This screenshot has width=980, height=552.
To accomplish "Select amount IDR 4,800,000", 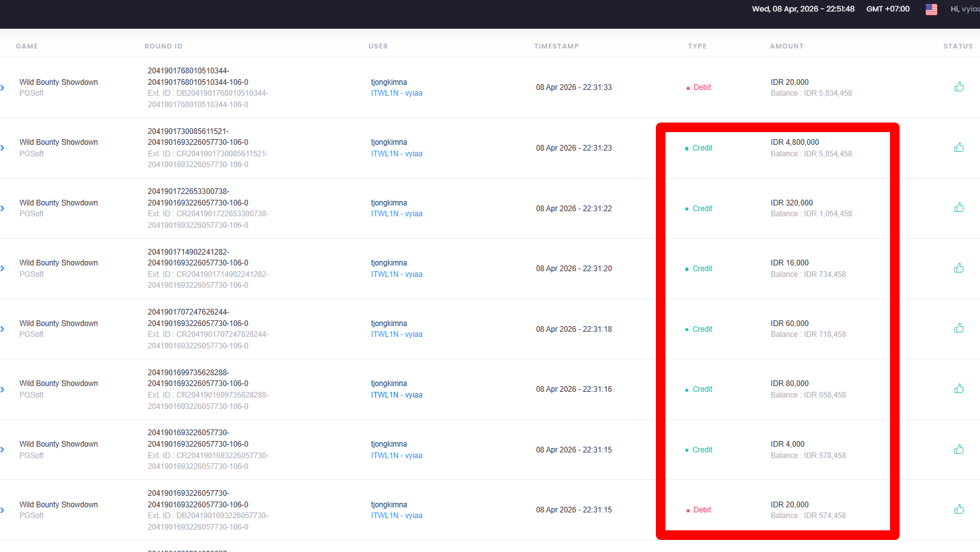I will coord(794,142).
